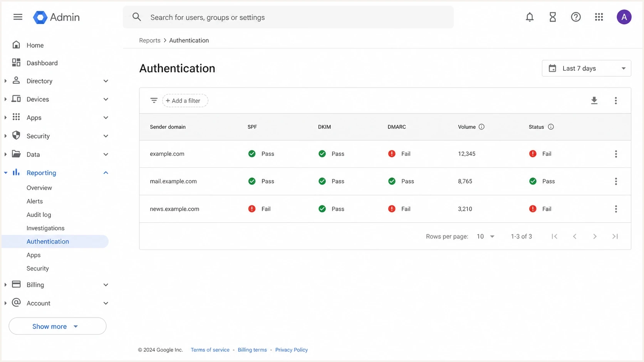
Task: Click the Sender domain column header
Action: [168, 127]
